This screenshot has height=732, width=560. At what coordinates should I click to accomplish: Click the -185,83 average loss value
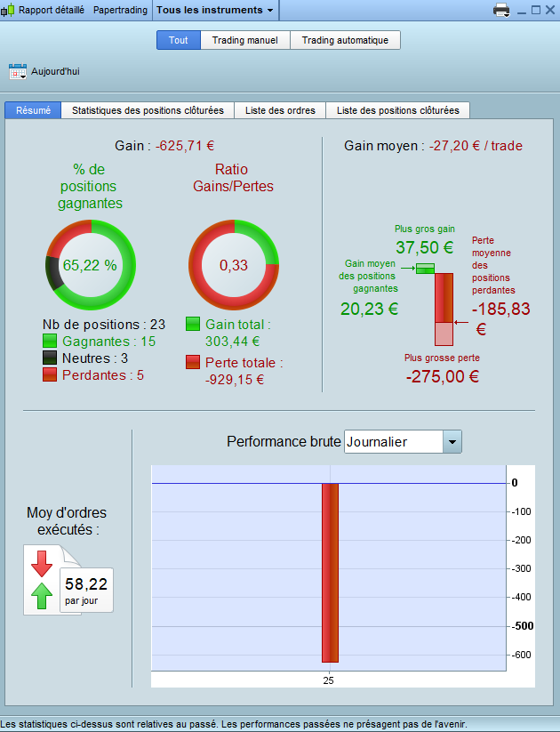[500, 309]
